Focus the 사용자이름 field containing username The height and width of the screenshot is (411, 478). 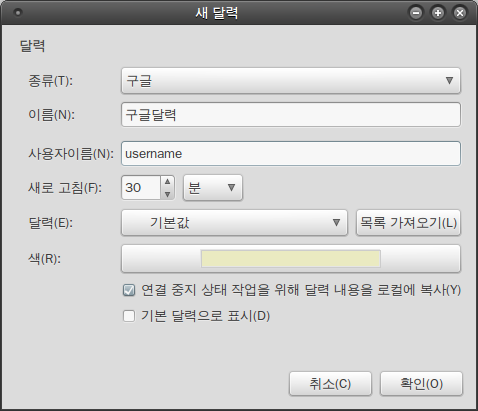(x=291, y=154)
